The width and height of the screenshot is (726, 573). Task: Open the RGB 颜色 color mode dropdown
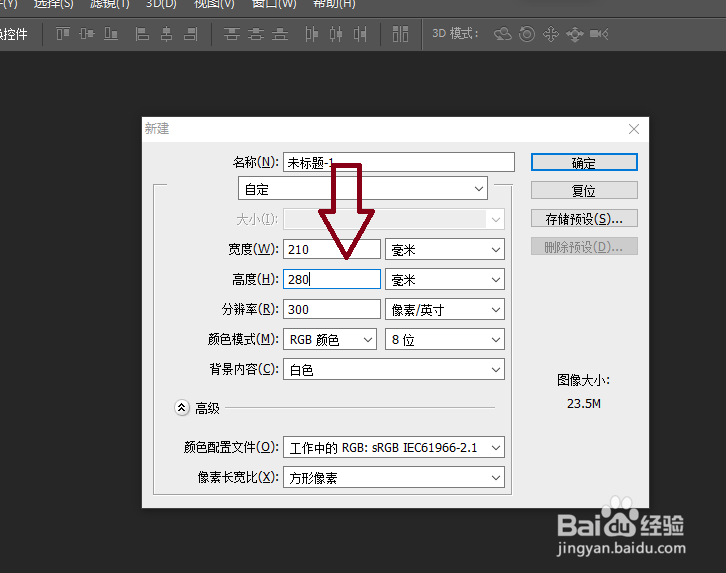(x=330, y=339)
